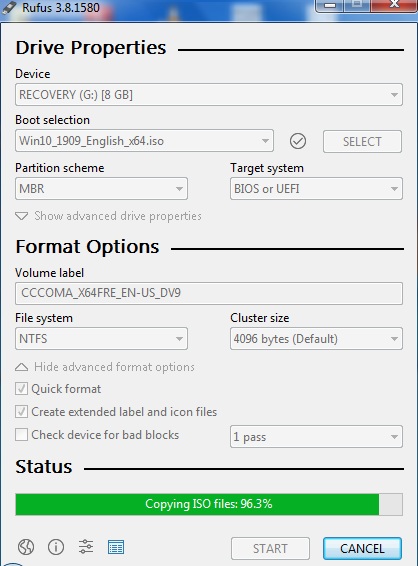Open the language selection globe icon
The height and width of the screenshot is (566, 418).
[26, 547]
